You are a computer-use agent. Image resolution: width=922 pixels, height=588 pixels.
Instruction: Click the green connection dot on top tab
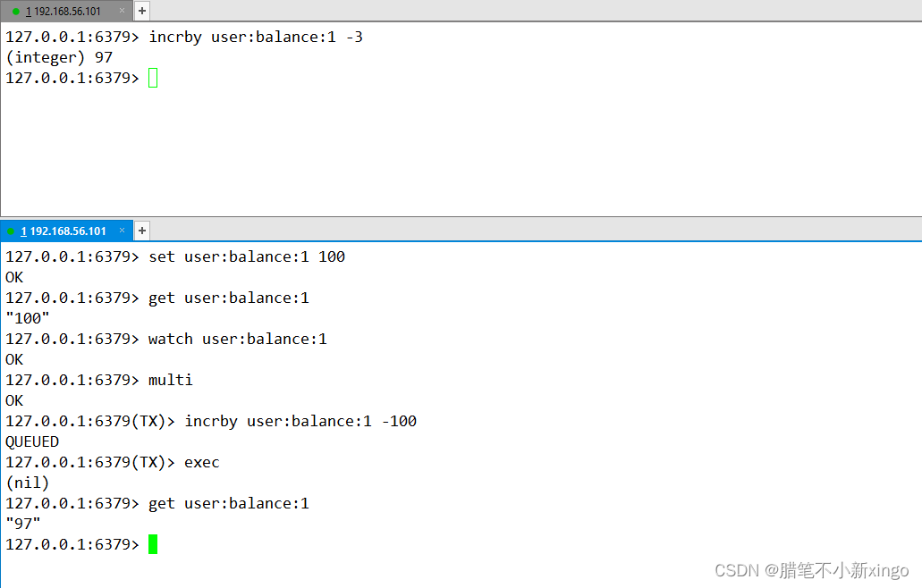[16, 11]
